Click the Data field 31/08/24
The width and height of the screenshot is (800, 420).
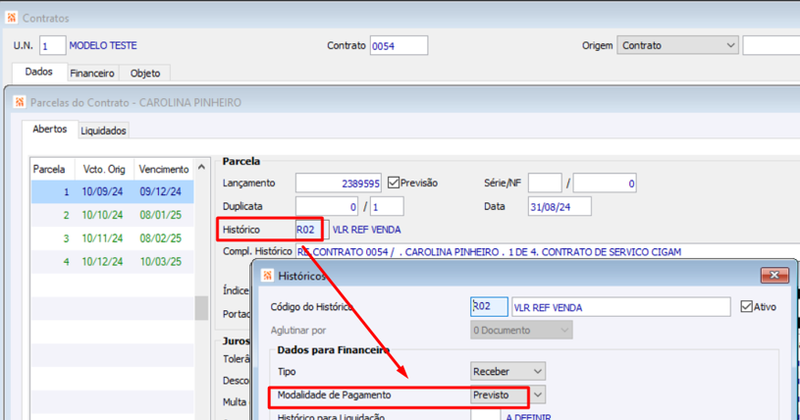pos(560,207)
